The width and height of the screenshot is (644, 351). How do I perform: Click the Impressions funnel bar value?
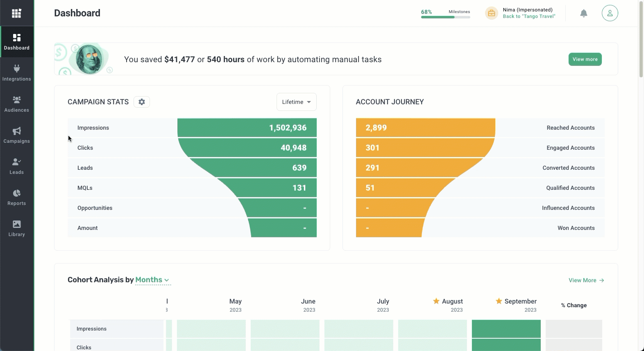click(288, 128)
